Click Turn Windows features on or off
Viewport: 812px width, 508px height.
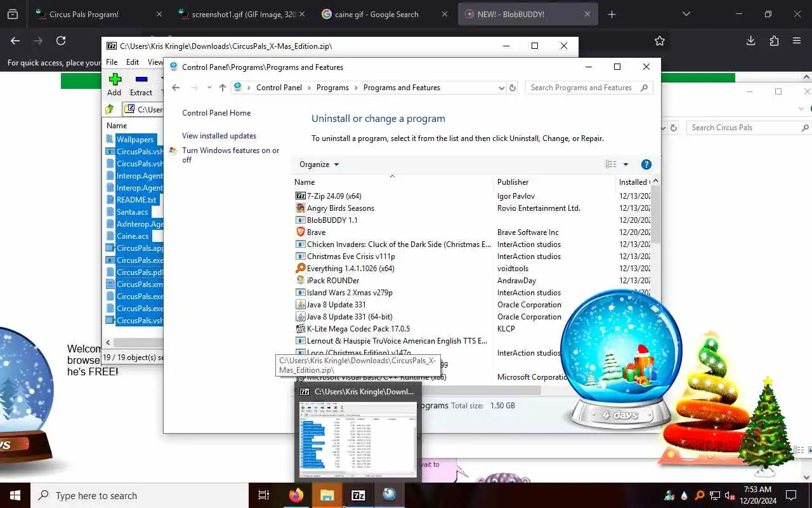pyautogui.click(x=230, y=155)
